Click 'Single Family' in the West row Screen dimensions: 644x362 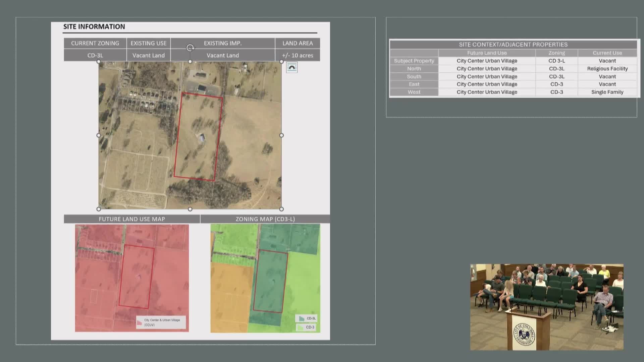(607, 92)
